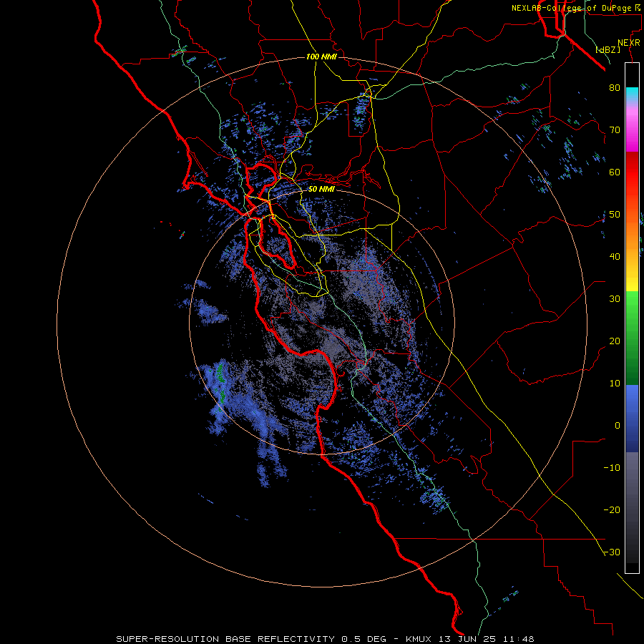644x644 pixels.
Task: Click the yellow band of the color scale
Action: coord(632,280)
